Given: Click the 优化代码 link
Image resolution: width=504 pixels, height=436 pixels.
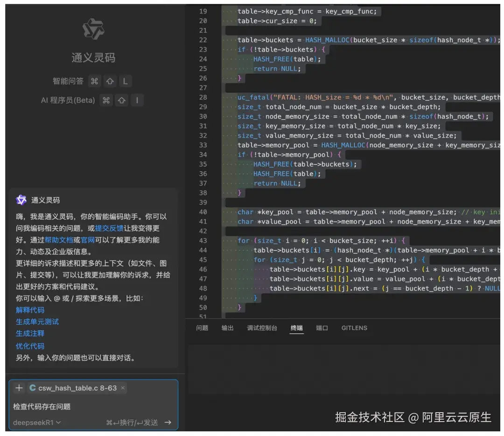Looking at the screenshot, I should (x=30, y=345).
